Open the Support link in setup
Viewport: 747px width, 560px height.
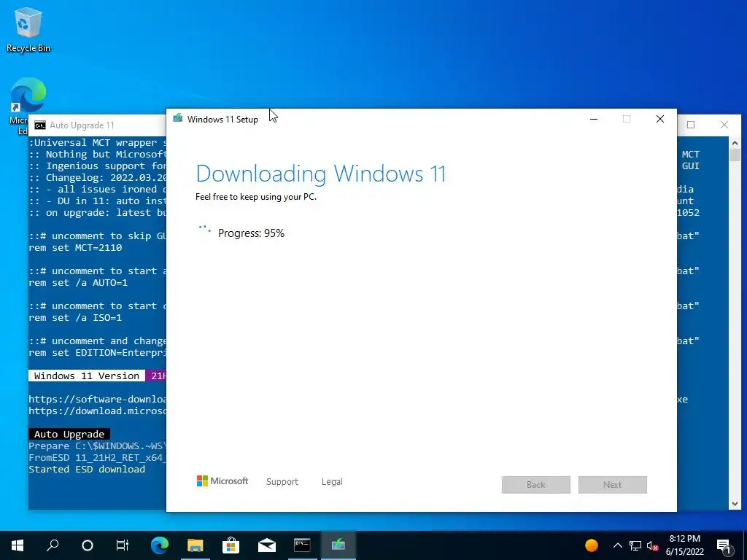(282, 481)
